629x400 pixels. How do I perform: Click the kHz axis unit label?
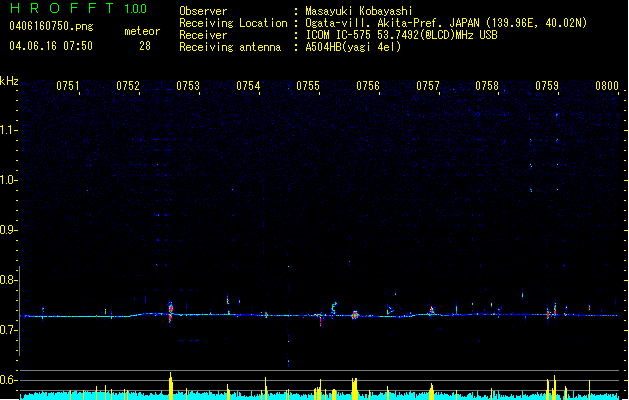pyautogui.click(x=9, y=81)
